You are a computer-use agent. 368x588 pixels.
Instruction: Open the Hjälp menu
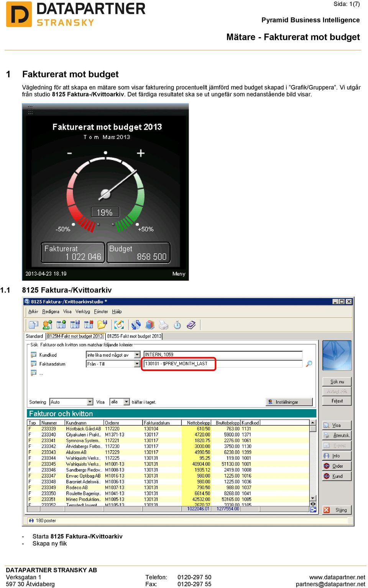coord(117,312)
